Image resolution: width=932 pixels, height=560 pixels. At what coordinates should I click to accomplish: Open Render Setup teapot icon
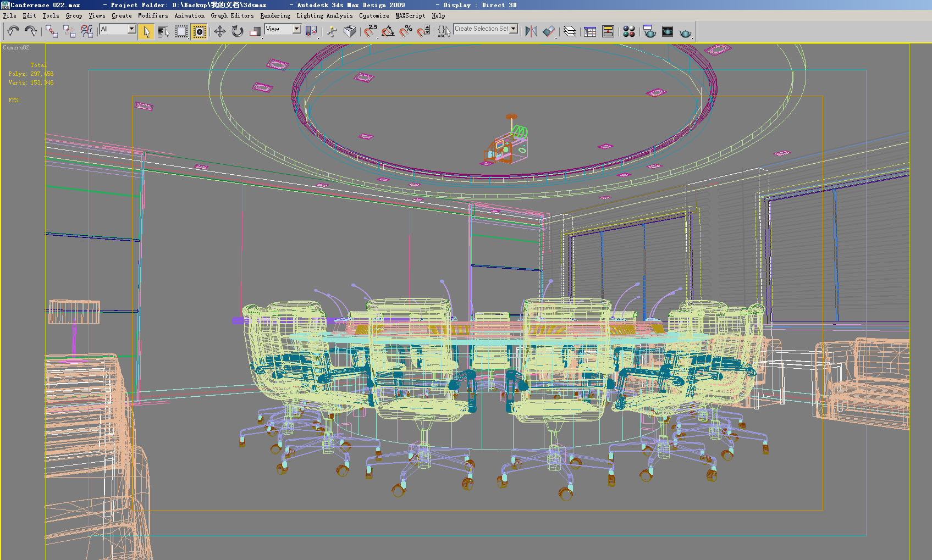click(650, 31)
